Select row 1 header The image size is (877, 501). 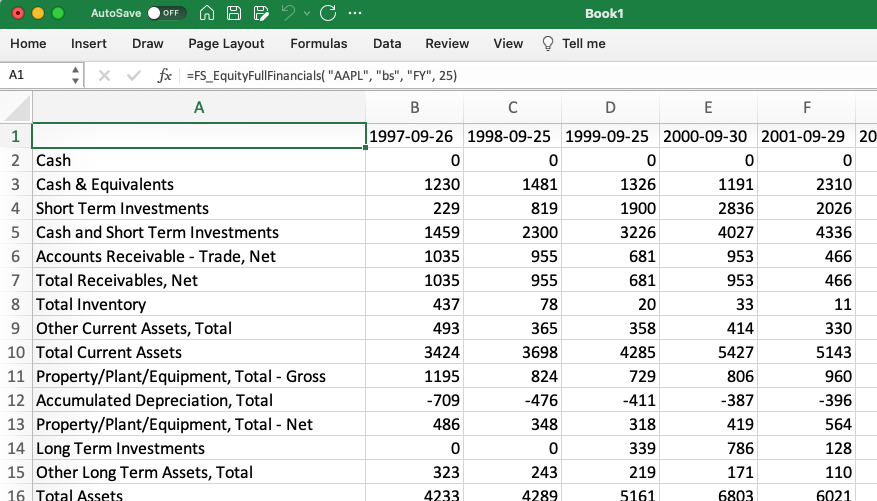pos(16,136)
